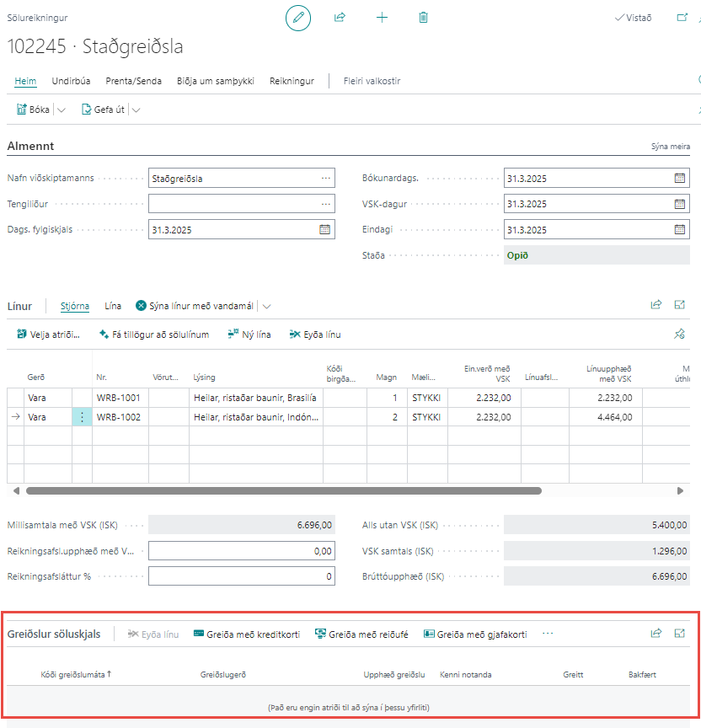The image size is (701, 728).
Task: Click the horizontal scrollbar under lines grid
Action: pos(283,490)
